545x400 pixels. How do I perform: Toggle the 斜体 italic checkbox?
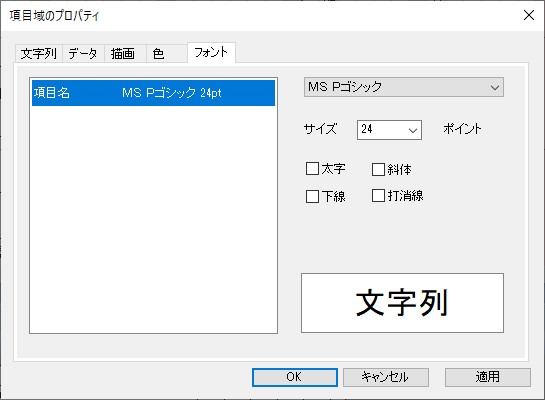[x=378, y=169]
